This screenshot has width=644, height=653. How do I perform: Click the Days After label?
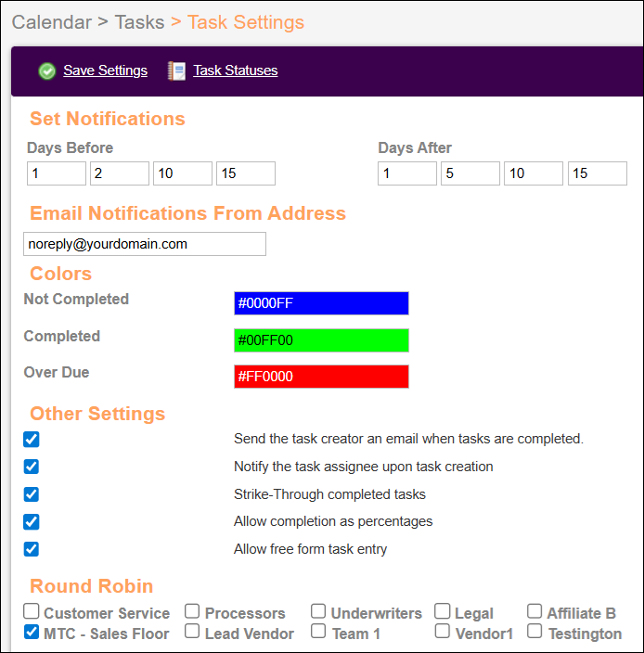[415, 147]
